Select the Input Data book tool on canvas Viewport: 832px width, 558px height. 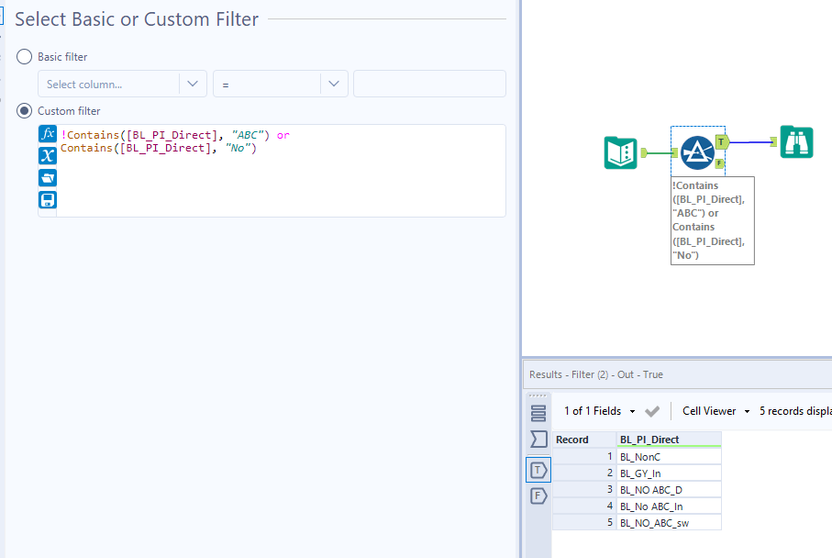pos(620,153)
